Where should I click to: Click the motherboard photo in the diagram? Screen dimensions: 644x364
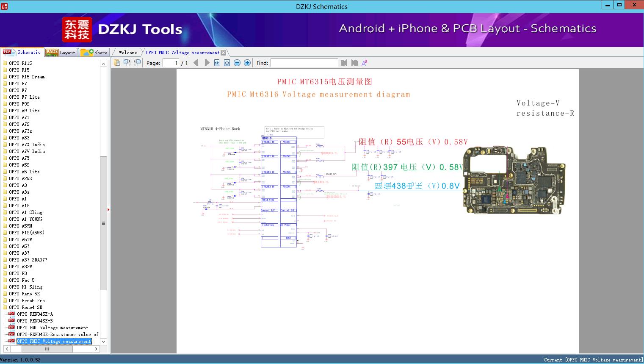[514, 181]
